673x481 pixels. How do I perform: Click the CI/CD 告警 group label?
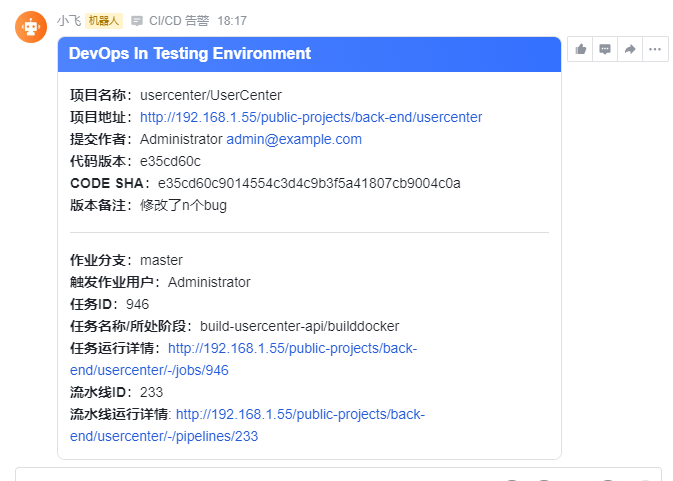click(179, 20)
